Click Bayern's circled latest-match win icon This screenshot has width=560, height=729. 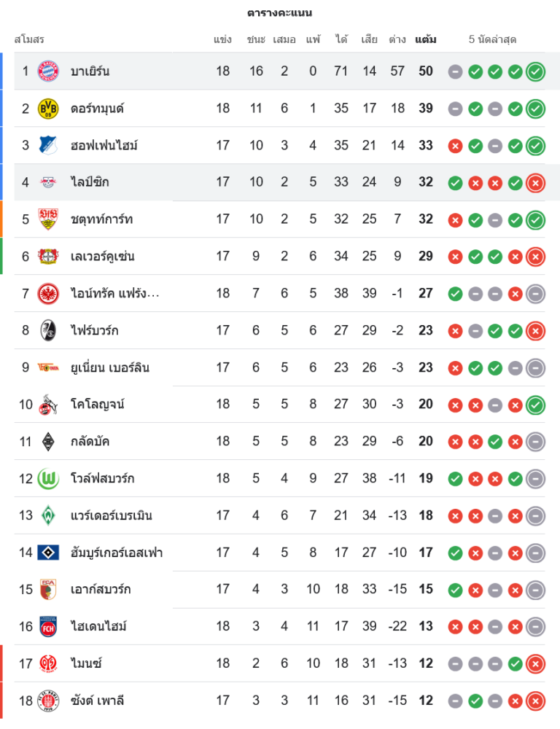pos(535,71)
